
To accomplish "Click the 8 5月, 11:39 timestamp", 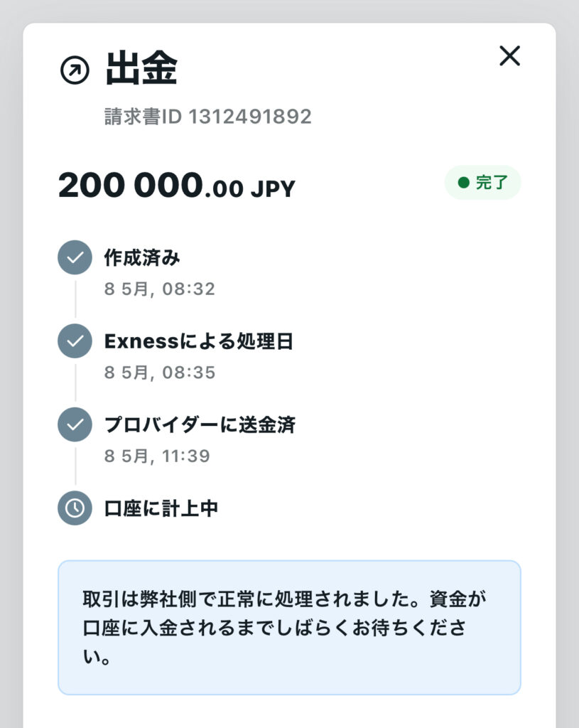I will 157,456.
